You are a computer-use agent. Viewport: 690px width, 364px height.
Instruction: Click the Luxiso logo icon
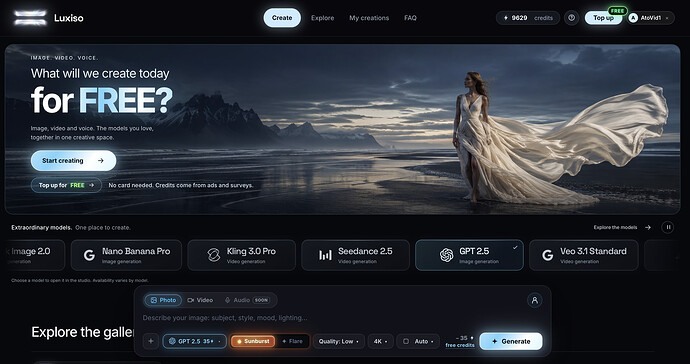(30, 18)
